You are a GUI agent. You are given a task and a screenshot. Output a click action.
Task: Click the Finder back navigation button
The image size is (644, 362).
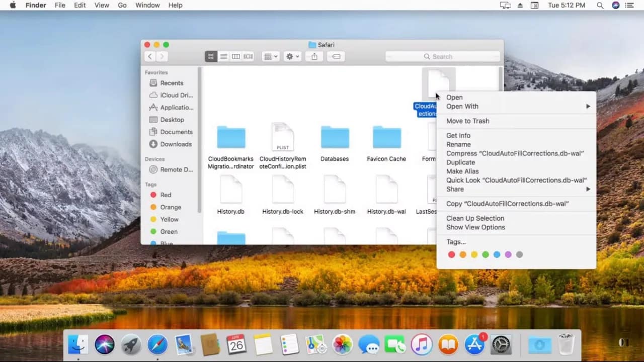pos(149,57)
